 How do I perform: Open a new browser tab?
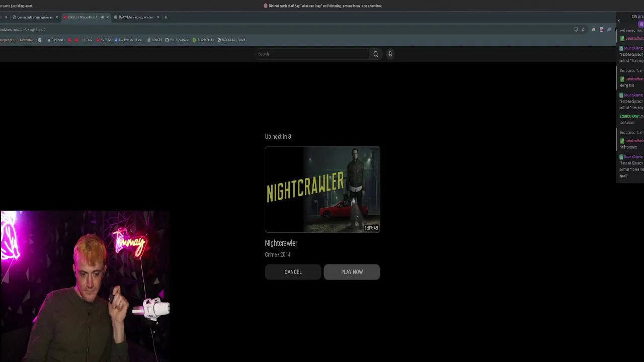pos(166,17)
